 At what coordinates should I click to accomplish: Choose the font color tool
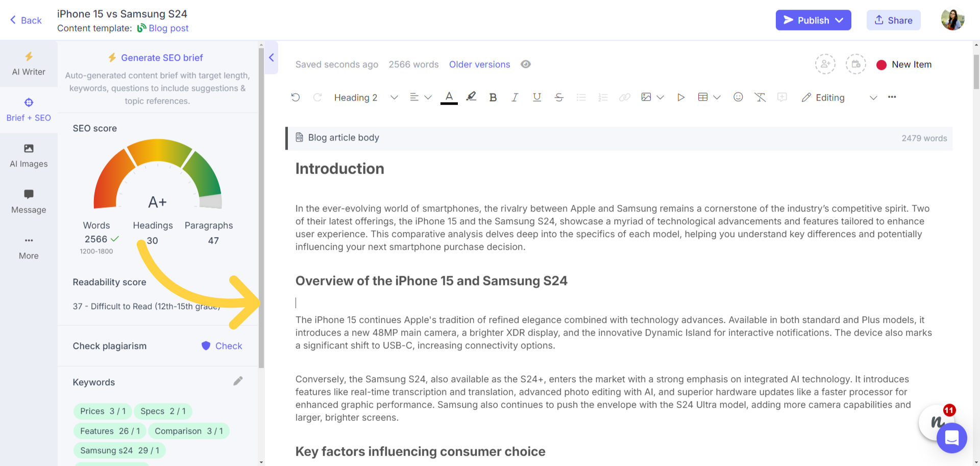click(x=449, y=97)
